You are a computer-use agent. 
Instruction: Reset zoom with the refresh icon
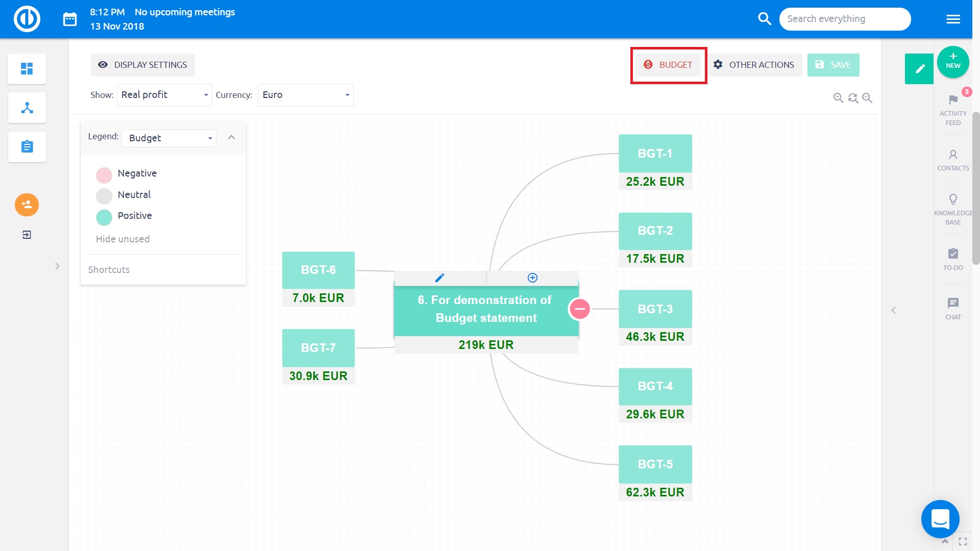(852, 98)
